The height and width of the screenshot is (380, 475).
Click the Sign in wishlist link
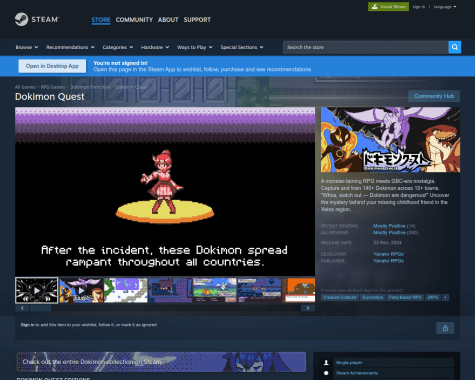[x=27, y=325]
